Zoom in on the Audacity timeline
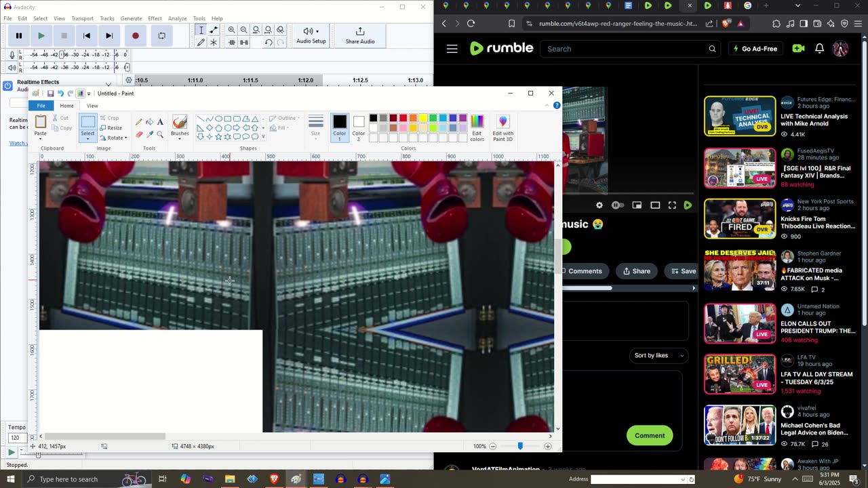The height and width of the screenshot is (488, 868). pos(232,30)
